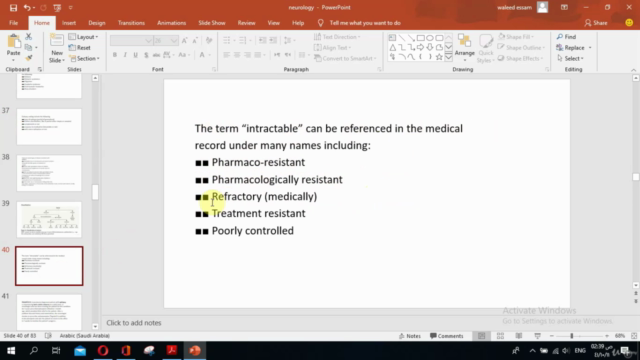Open the Shape Outline dropdown

point(522,48)
